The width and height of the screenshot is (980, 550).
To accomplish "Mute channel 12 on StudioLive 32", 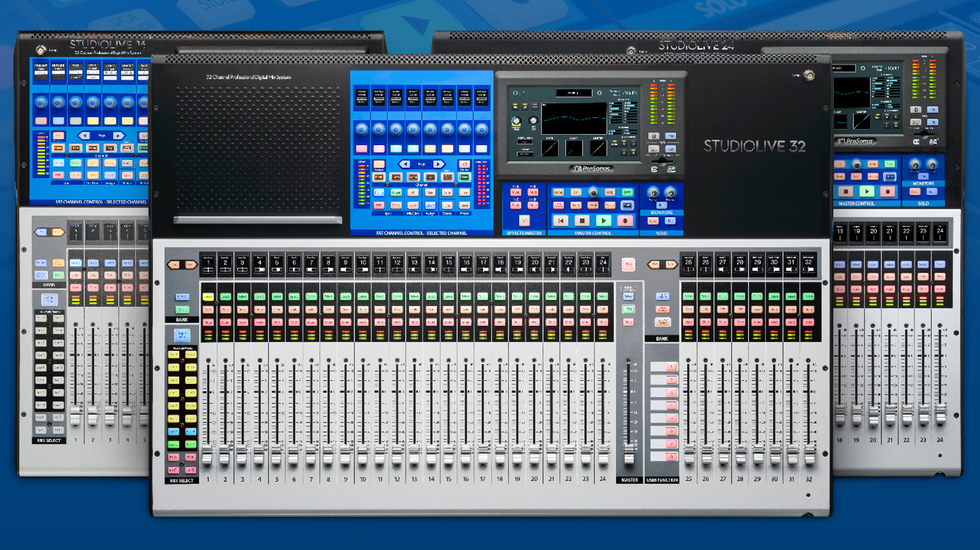I will coord(397,322).
